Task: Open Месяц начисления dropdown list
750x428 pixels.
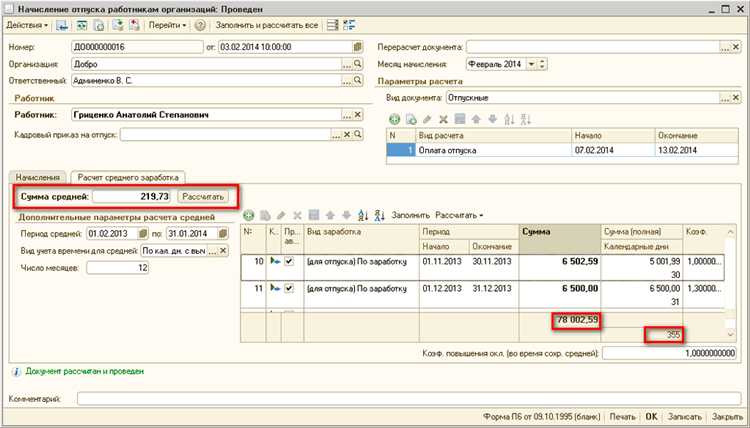Action: pyautogui.click(x=530, y=64)
